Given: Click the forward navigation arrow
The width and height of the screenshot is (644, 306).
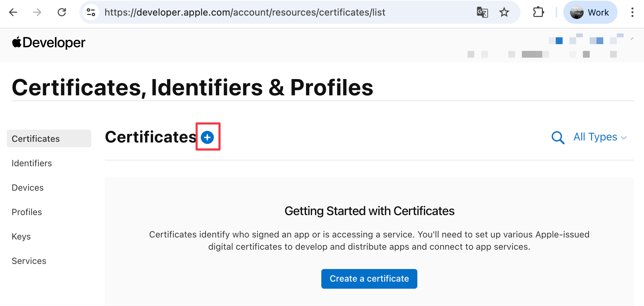Looking at the screenshot, I should coord(37,13).
